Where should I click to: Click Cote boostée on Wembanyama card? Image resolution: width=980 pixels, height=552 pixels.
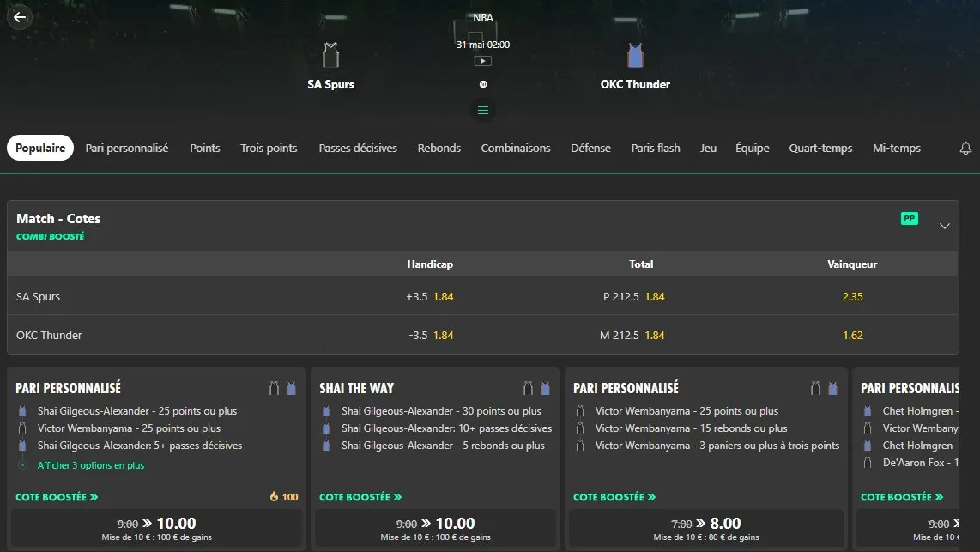point(614,497)
